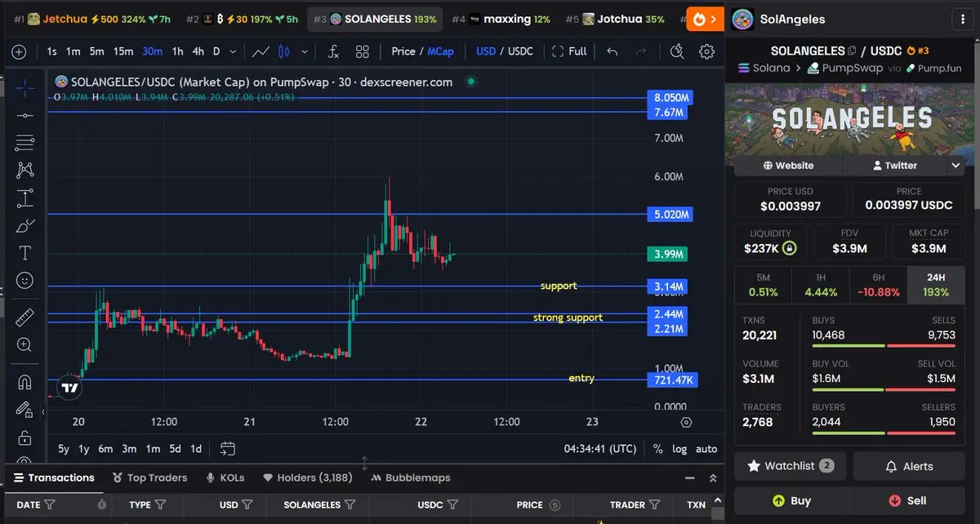Image resolution: width=980 pixels, height=524 pixels.
Task: Select the 1s timeframe
Action: pos(52,51)
